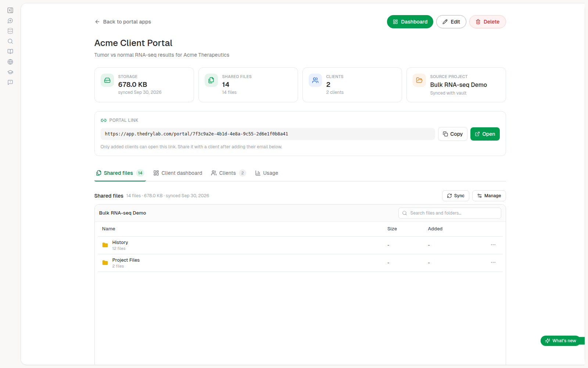The height and width of the screenshot is (368, 588).
Task: Open more options for History row
Action: point(493,245)
